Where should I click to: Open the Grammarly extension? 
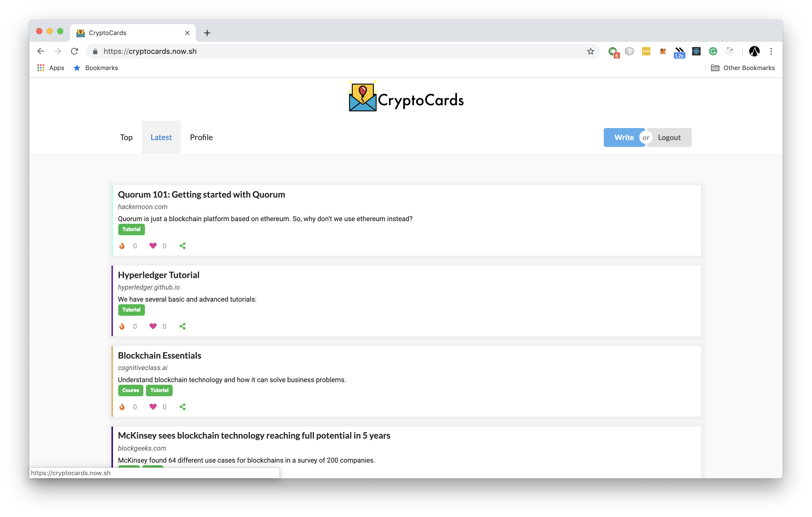pos(713,51)
